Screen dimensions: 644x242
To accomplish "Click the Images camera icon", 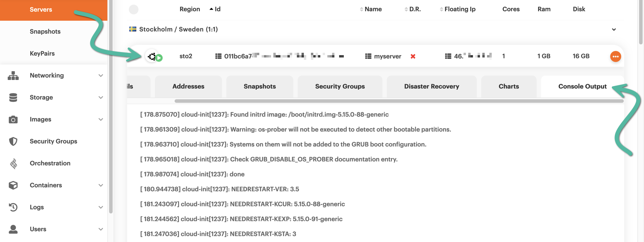I will pos(13,120).
